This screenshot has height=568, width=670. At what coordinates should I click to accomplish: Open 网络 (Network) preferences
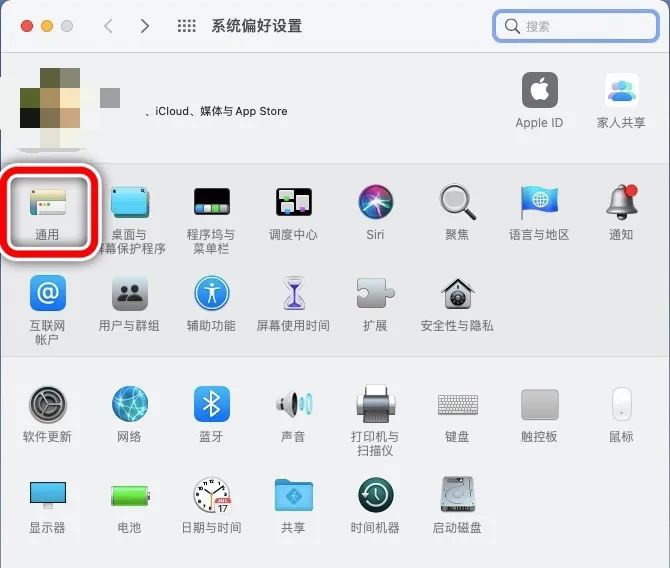(129, 415)
